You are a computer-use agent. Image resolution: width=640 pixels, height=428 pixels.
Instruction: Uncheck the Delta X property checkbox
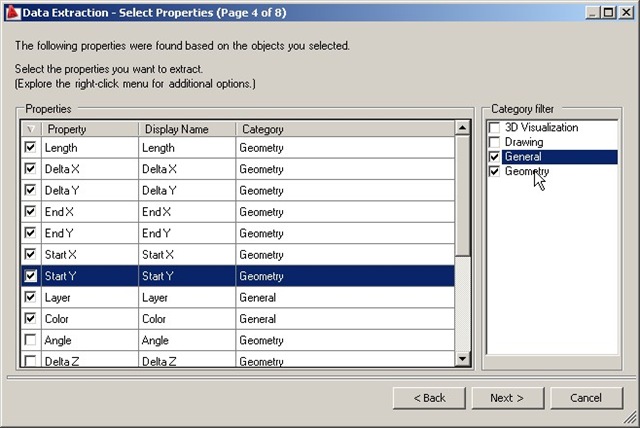click(x=30, y=169)
